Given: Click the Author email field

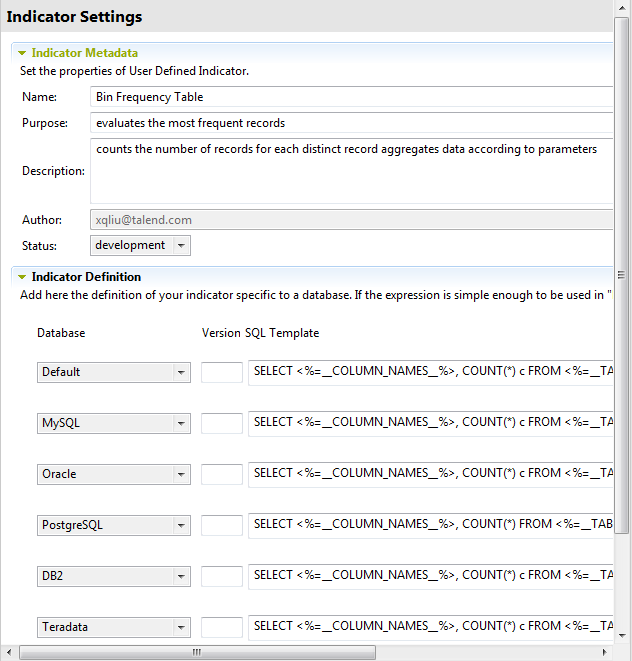Looking at the screenshot, I should point(350,220).
